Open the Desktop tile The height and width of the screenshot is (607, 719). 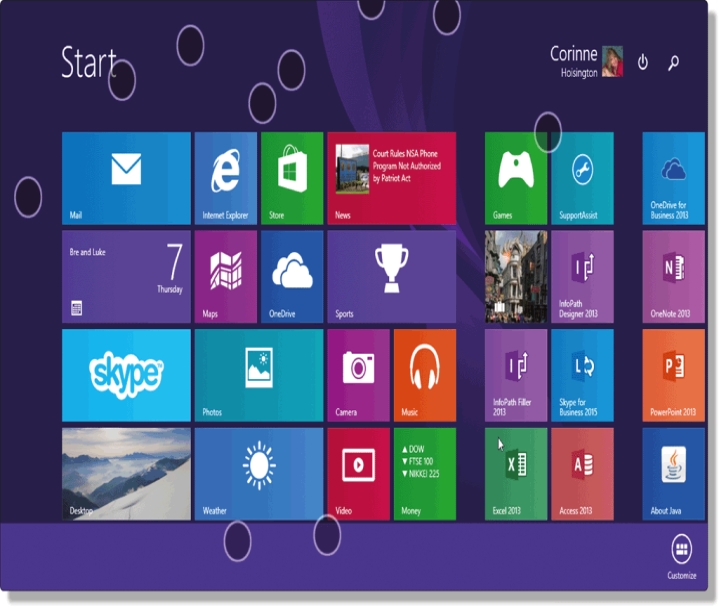[126, 474]
